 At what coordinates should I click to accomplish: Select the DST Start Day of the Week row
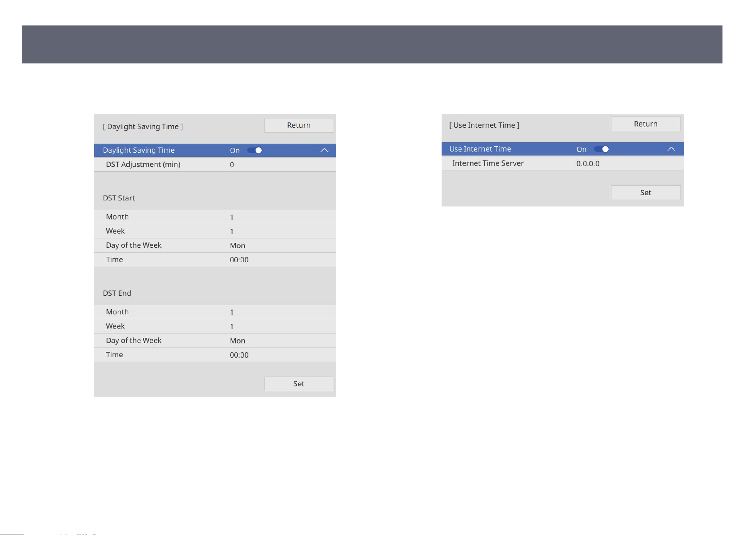point(215,245)
